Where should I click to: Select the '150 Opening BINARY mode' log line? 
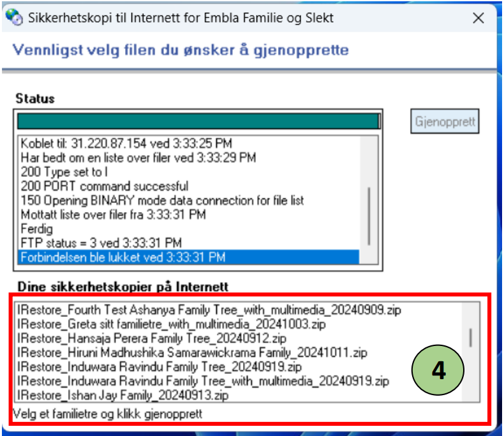click(163, 200)
